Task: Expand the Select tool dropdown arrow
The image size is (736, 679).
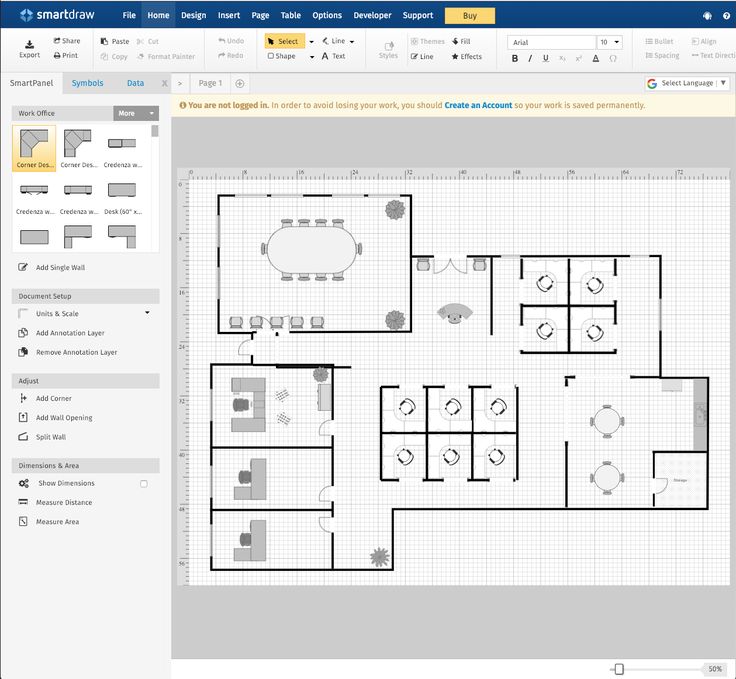Action: tap(311, 41)
